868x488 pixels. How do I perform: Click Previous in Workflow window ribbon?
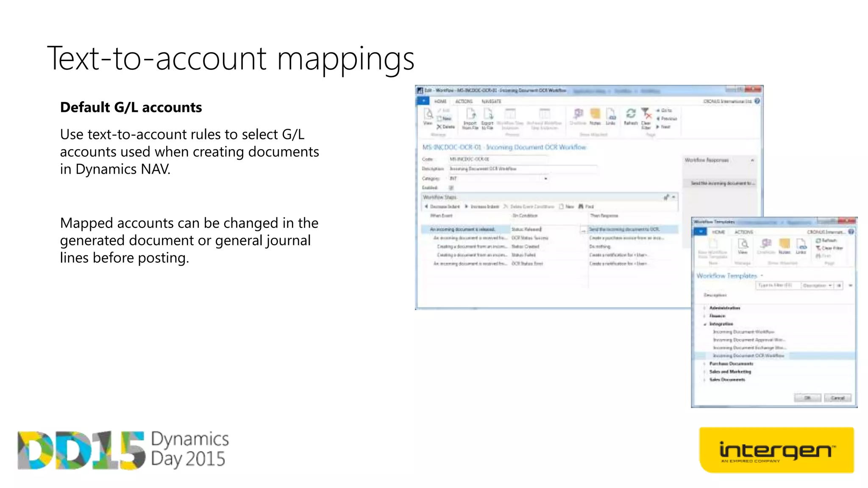tap(667, 119)
